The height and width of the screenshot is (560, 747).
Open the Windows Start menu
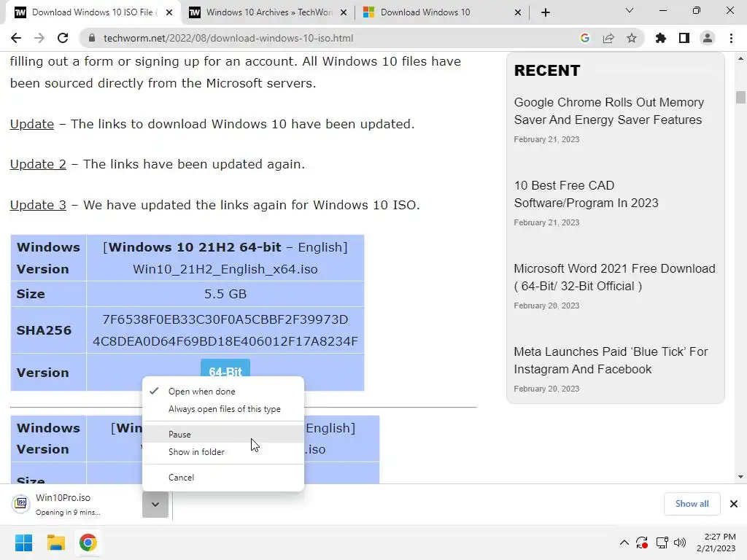coord(24,542)
